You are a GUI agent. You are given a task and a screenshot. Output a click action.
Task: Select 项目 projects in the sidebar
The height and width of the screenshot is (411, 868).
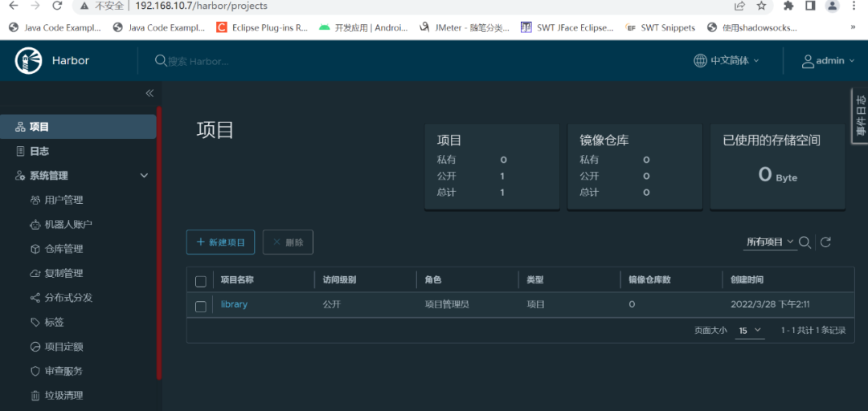(39, 127)
